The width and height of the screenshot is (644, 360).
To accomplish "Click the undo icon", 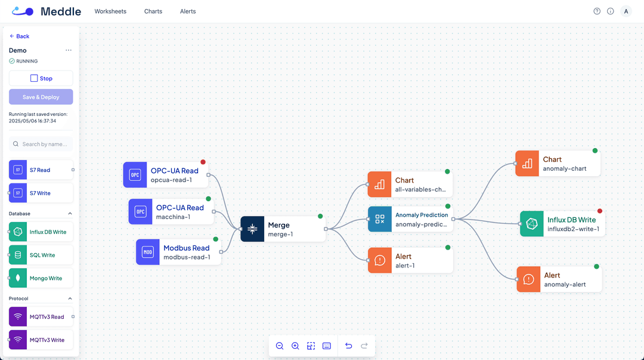I will coord(348,346).
